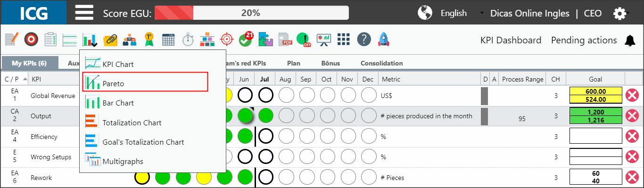
Task: Click the red target bullseye icon
Action: point(31,39)
